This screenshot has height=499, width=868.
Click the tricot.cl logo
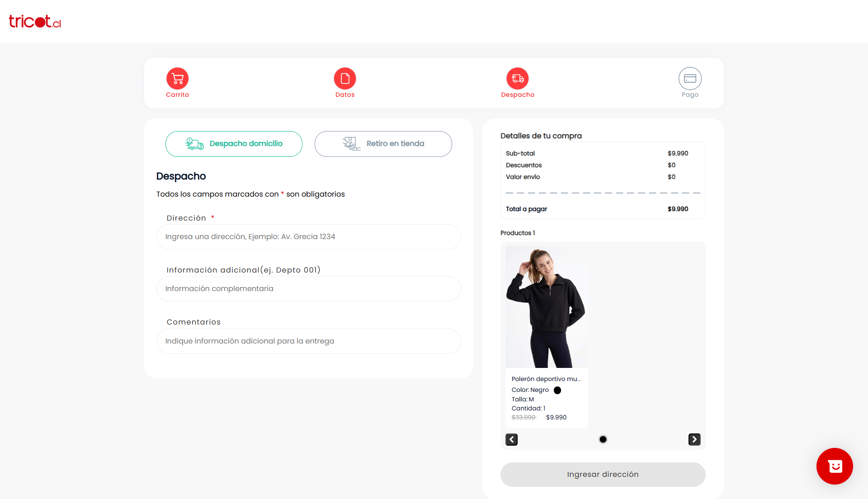click(35, 21)
